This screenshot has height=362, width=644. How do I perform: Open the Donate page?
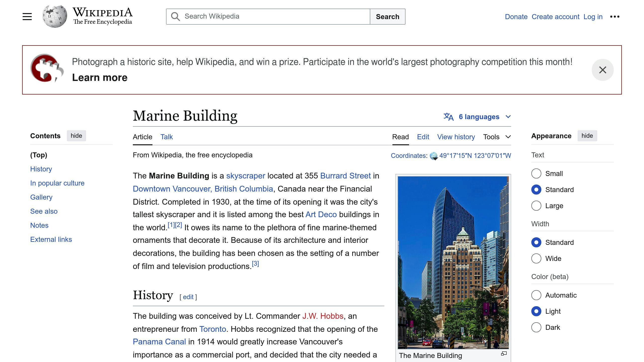[516, 17]
